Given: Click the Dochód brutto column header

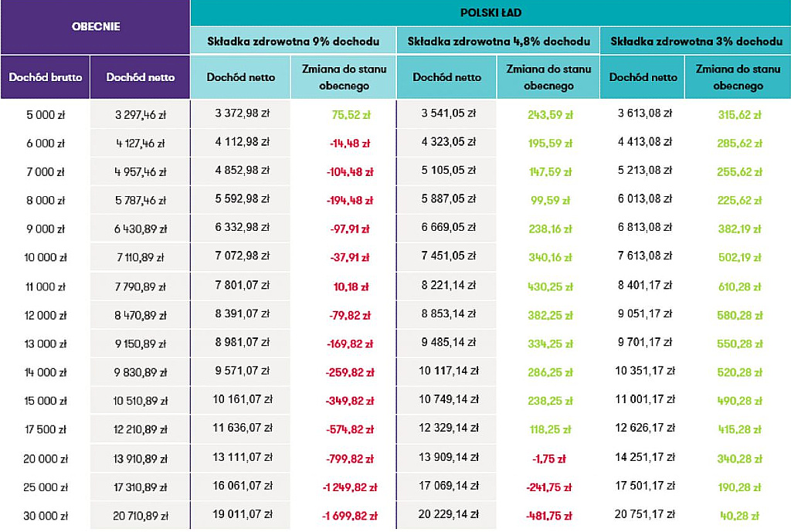Looking at the screenshot, I should (46, 77).
